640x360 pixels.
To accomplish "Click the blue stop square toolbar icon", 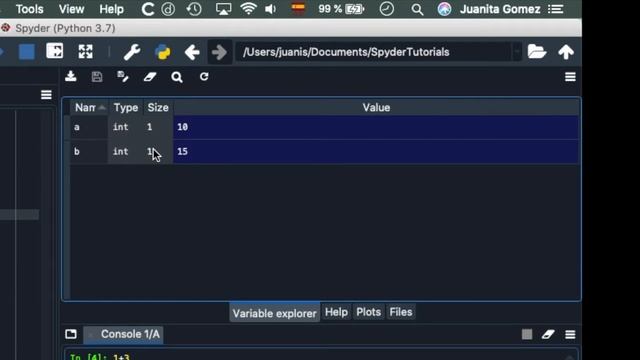I will pyautogui.click(x=27, y=52).
